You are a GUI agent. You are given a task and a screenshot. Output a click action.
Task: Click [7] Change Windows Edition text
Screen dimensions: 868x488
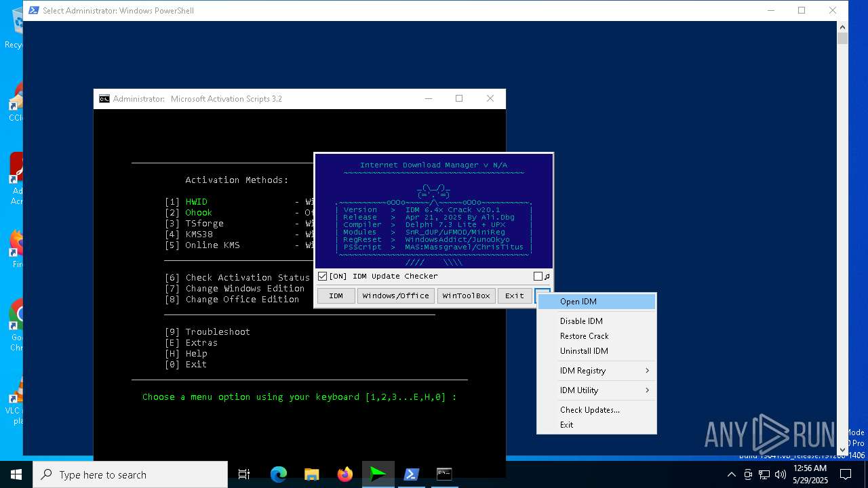(x=235, y=289)
